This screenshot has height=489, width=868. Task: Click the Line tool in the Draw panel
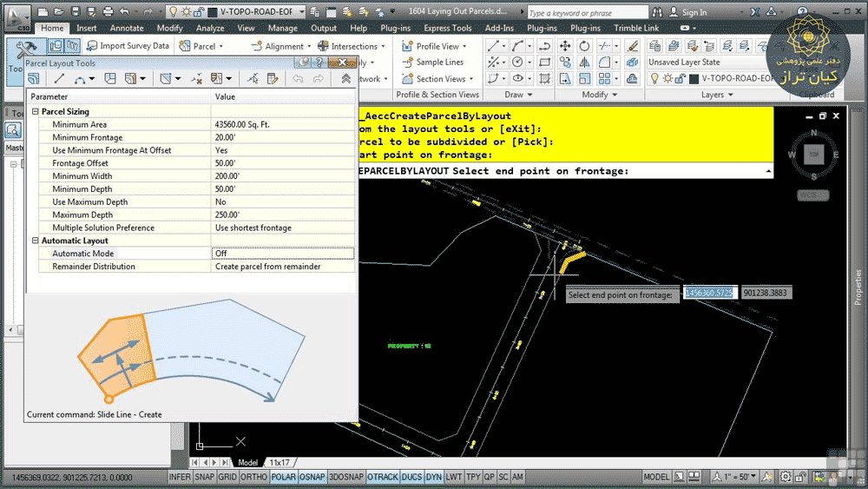[493, 46]
